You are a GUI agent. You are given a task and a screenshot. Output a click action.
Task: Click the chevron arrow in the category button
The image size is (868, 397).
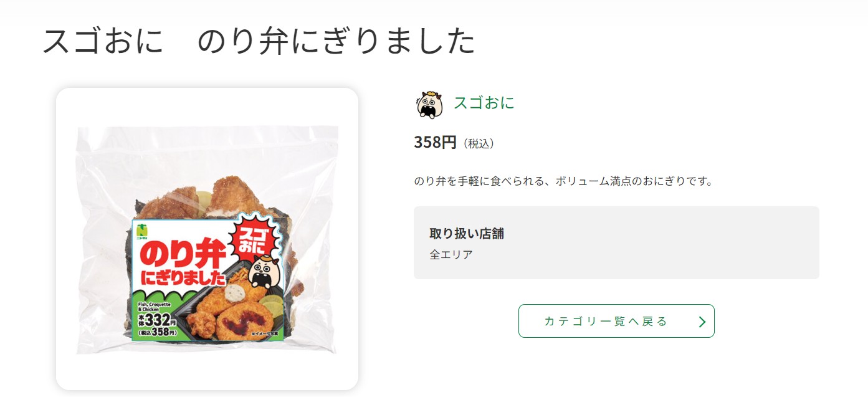pos(702,322)
